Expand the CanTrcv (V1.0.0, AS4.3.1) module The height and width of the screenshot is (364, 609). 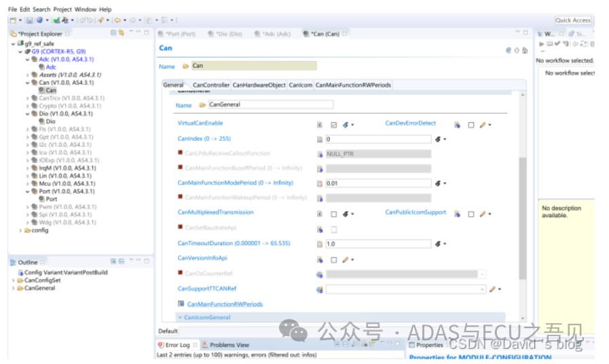pos(28,98)
